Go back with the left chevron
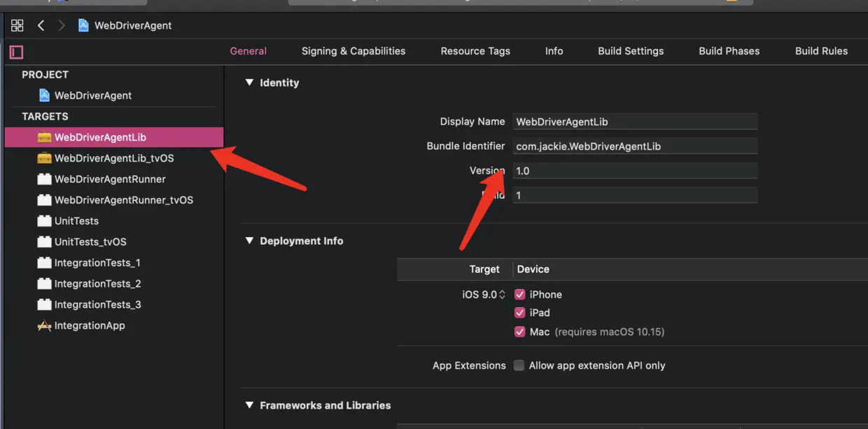 tap(41, 25)
